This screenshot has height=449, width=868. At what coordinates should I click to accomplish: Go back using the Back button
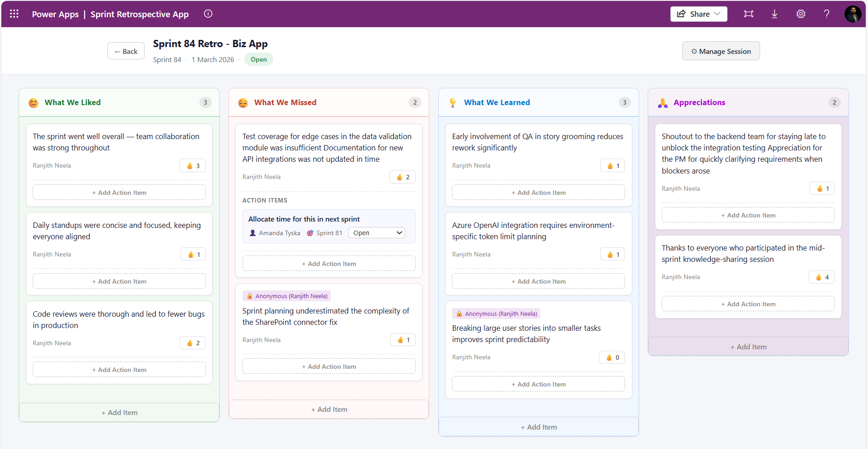tap(126, 51)
